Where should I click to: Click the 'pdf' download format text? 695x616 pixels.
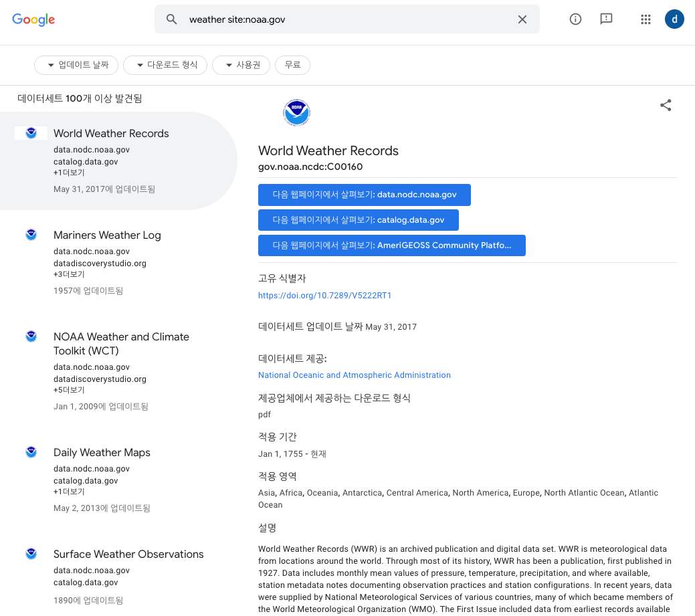[x=265, y=415]
